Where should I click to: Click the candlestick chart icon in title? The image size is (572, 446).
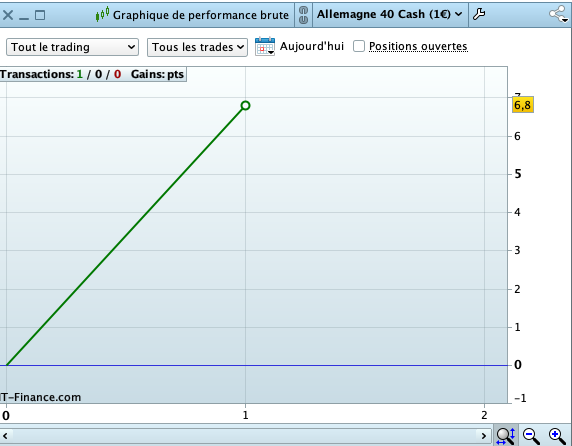click(x=102, y=15)
